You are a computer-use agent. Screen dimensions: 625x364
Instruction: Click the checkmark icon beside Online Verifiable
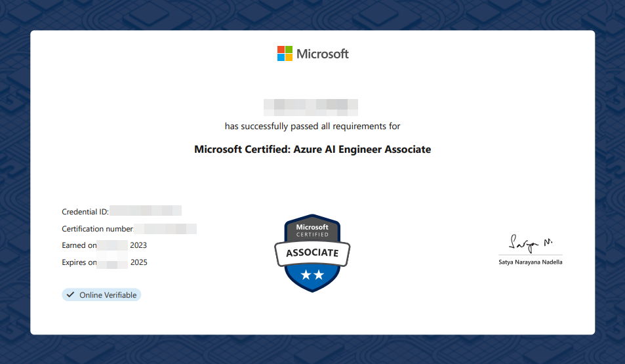(x=71, y=295)
